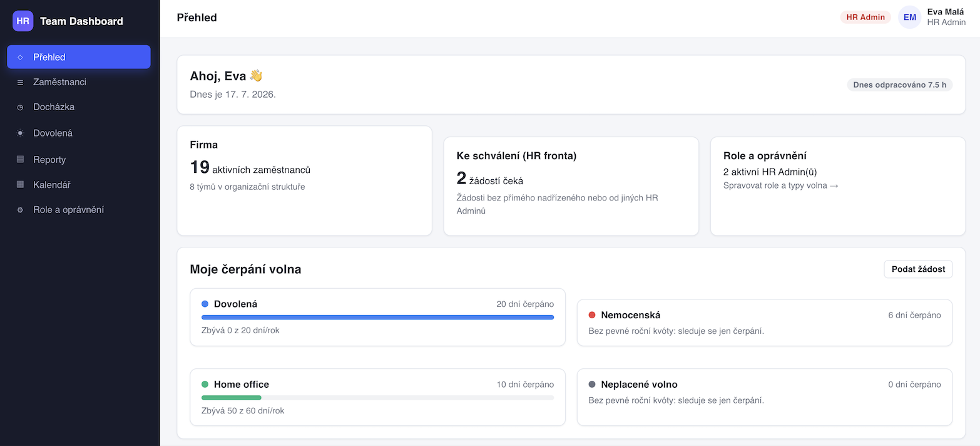The height and width of the screenshot is (446, 980).
Task: Click '8 týmů v organizační struktuře' text
Action: [247, 187]
